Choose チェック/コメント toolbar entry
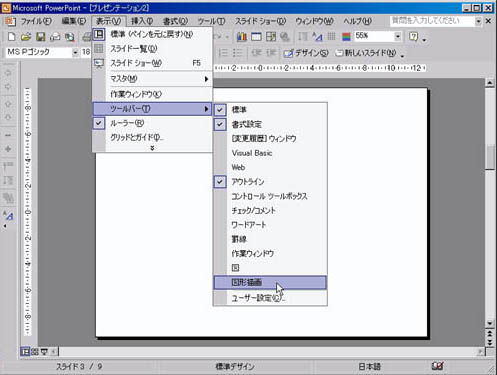 click(x=270, y=210)
